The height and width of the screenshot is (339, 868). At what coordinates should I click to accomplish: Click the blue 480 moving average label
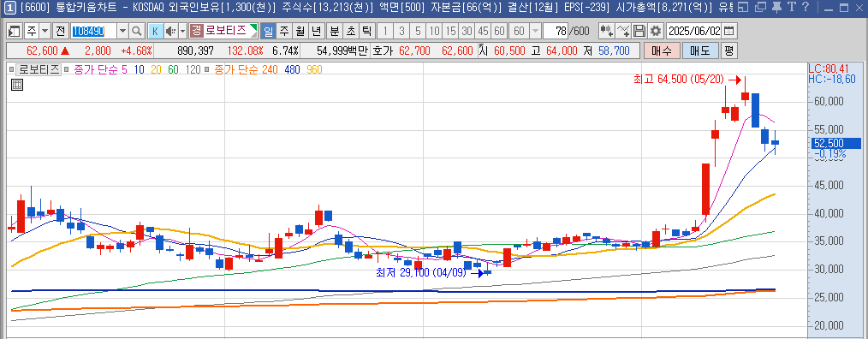pyautogui.click(x=291, y=70)
